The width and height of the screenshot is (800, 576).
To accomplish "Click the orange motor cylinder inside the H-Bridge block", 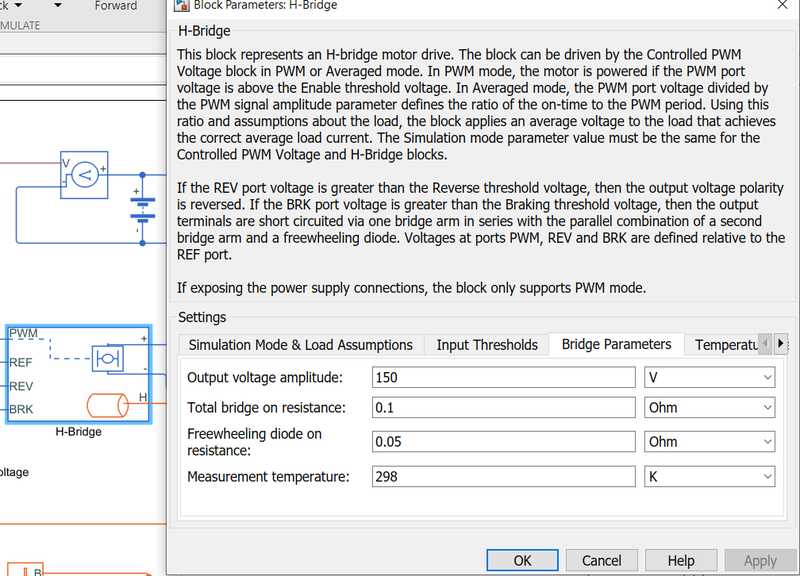I will [109, 405].
